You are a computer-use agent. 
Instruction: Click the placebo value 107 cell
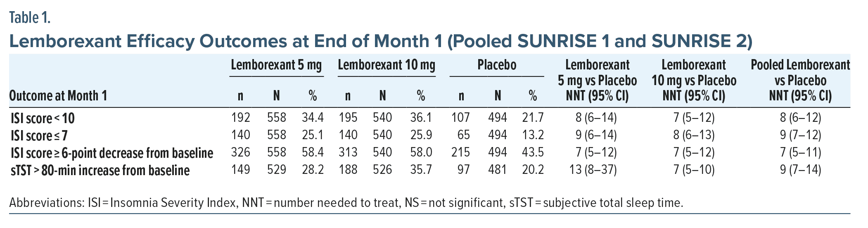[461, 118]
